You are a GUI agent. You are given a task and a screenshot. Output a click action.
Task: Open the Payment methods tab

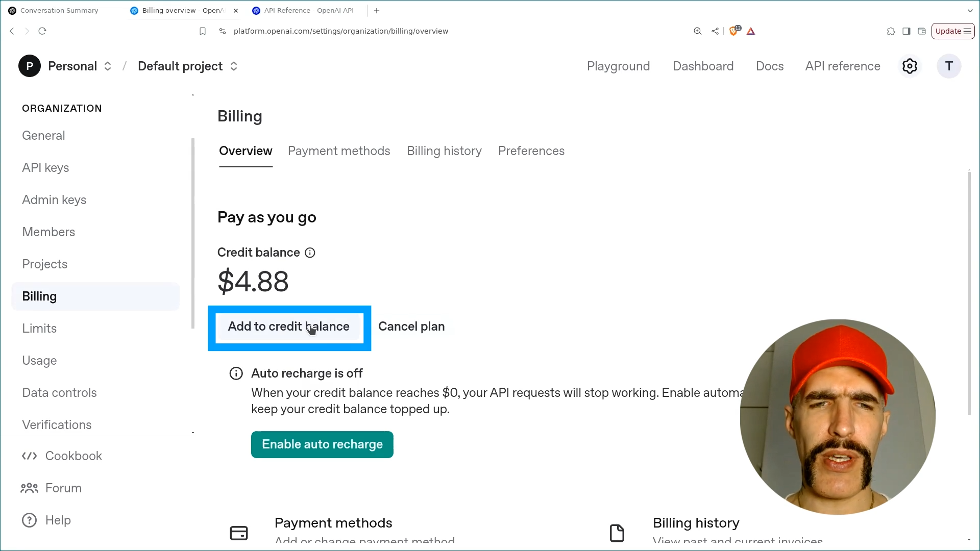pyautogui.click(x=339, y=151)
